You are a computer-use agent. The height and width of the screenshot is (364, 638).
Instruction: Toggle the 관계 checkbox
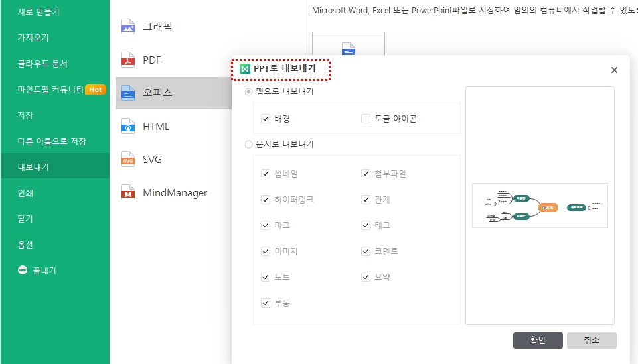point(366,200)
